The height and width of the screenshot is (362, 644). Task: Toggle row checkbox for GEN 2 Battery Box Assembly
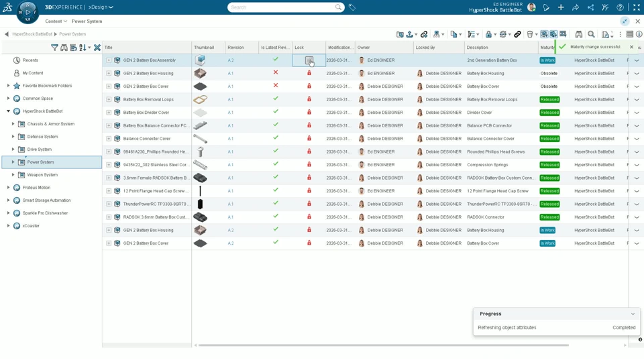pos(109,60)
